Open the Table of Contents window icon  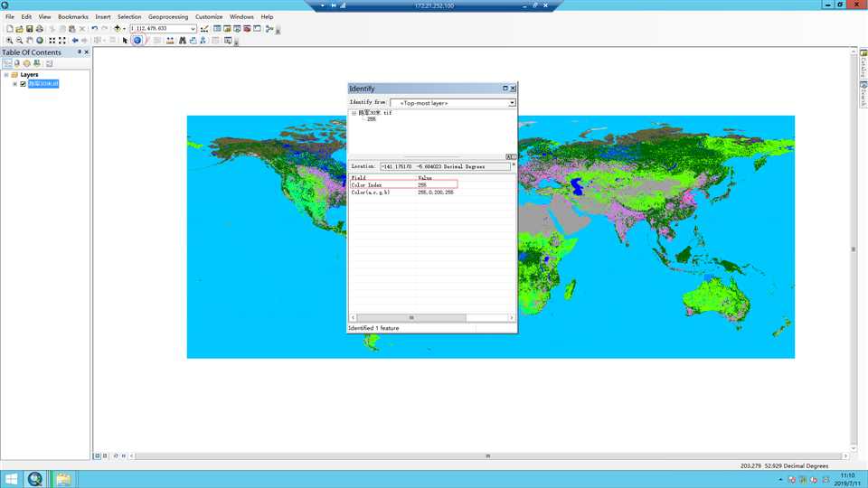(217, 29)
